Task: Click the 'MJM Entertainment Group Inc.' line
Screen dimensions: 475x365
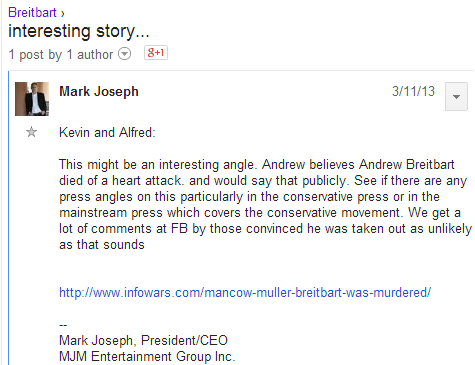Action: 147,356
